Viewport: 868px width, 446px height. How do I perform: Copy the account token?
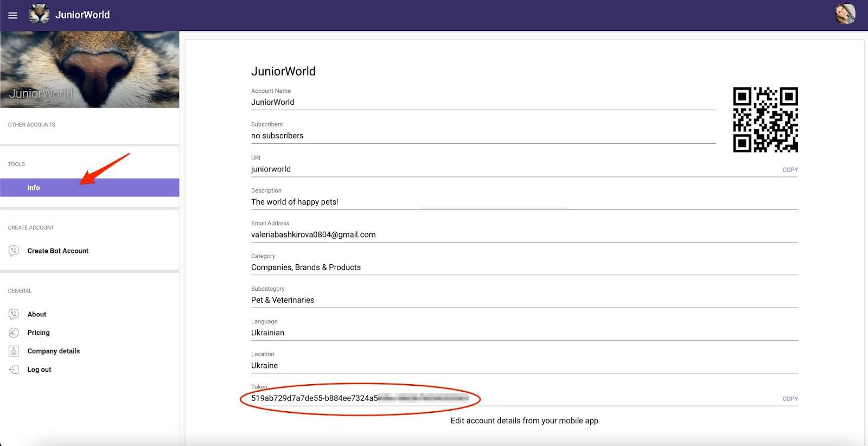click(790, 399)
